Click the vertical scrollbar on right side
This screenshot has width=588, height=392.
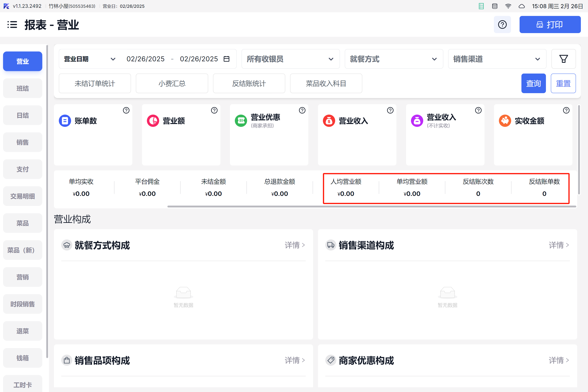[x=579, y=150]
